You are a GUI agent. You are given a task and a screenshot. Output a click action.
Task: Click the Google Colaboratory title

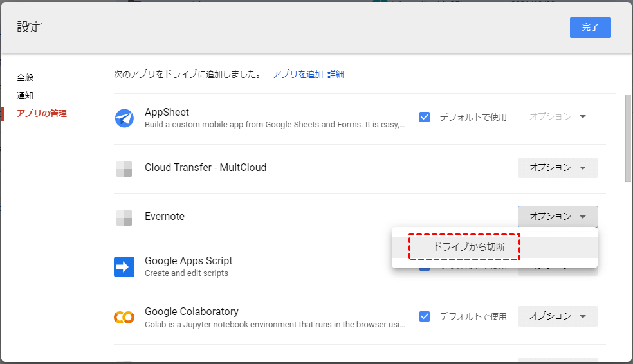pos(192,312)
